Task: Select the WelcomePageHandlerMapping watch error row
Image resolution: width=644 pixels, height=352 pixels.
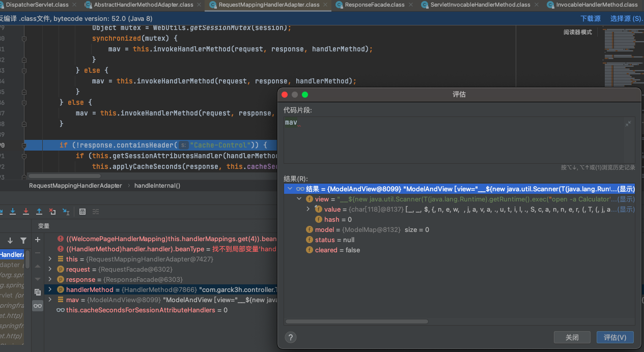Action: pos(161,239)
